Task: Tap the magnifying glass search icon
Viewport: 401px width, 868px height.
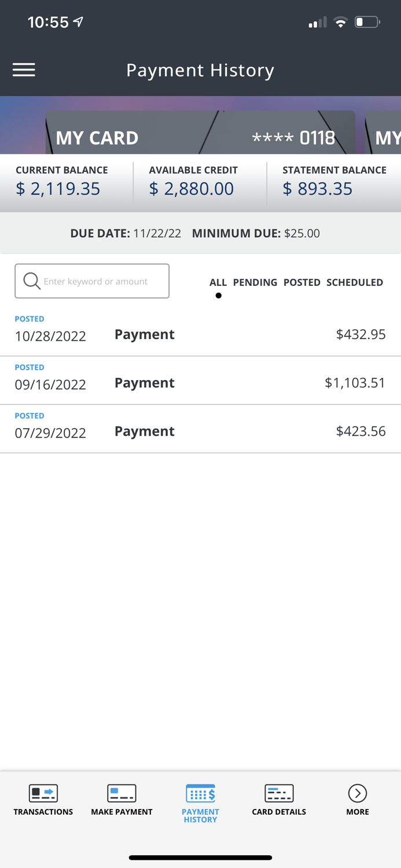Action: [x=32, y=281]
